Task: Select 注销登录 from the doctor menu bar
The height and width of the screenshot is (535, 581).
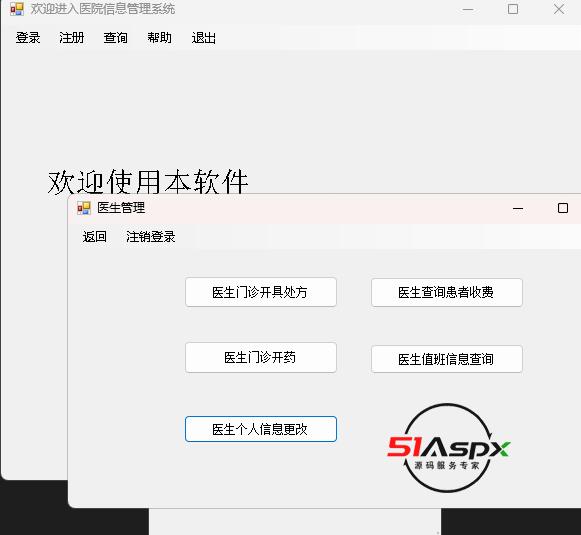Action: point(150,237)
